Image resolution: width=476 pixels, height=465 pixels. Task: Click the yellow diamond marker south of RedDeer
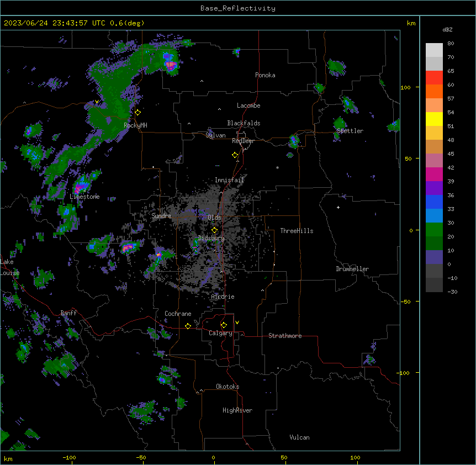[x=235, y=155]
